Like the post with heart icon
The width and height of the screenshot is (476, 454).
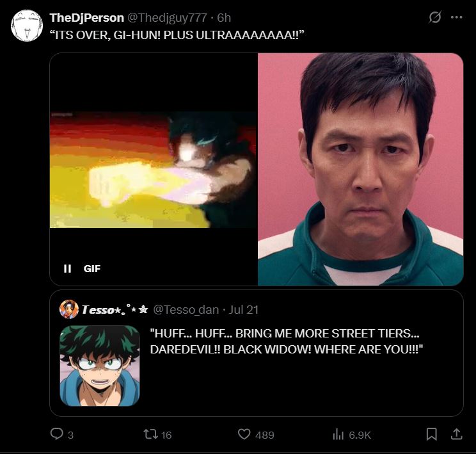click(x=244, y=434)
